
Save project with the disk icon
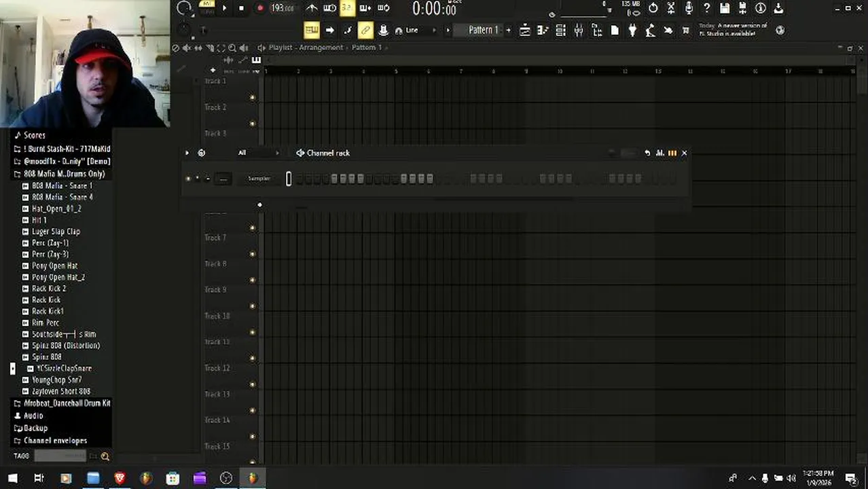725,8
